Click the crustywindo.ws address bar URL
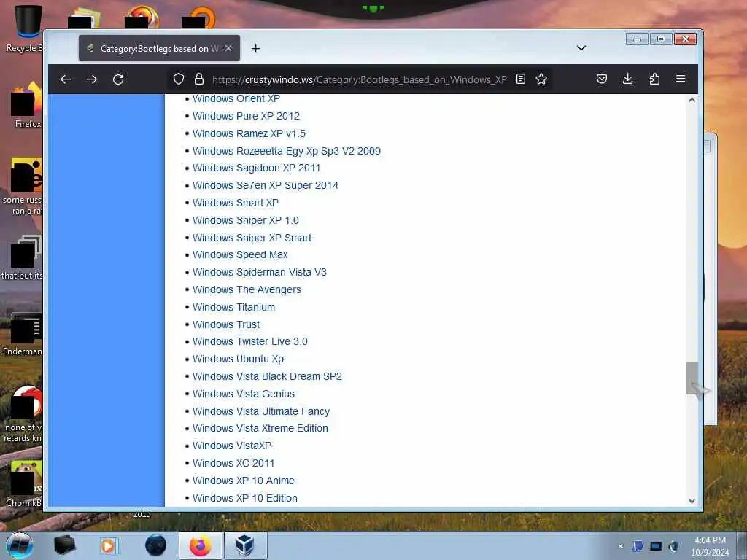The width and height of the screenshot is (747, 560). click(359, 79)
